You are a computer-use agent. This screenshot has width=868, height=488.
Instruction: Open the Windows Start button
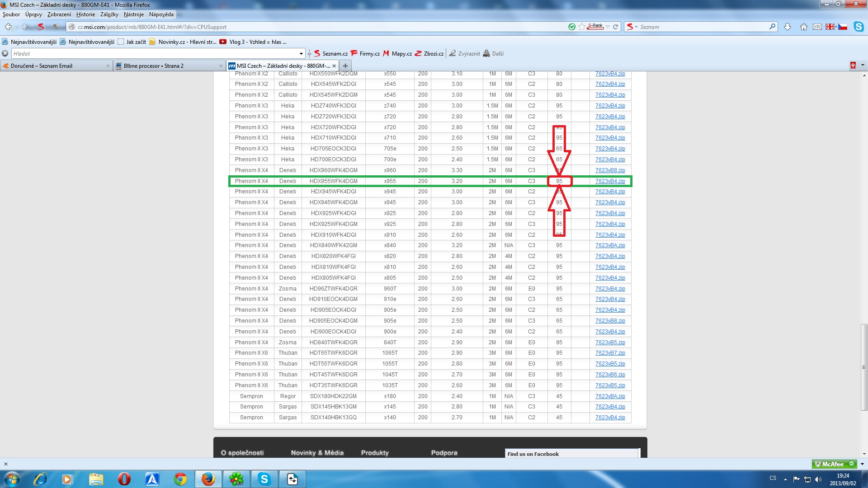click(12, 479)
